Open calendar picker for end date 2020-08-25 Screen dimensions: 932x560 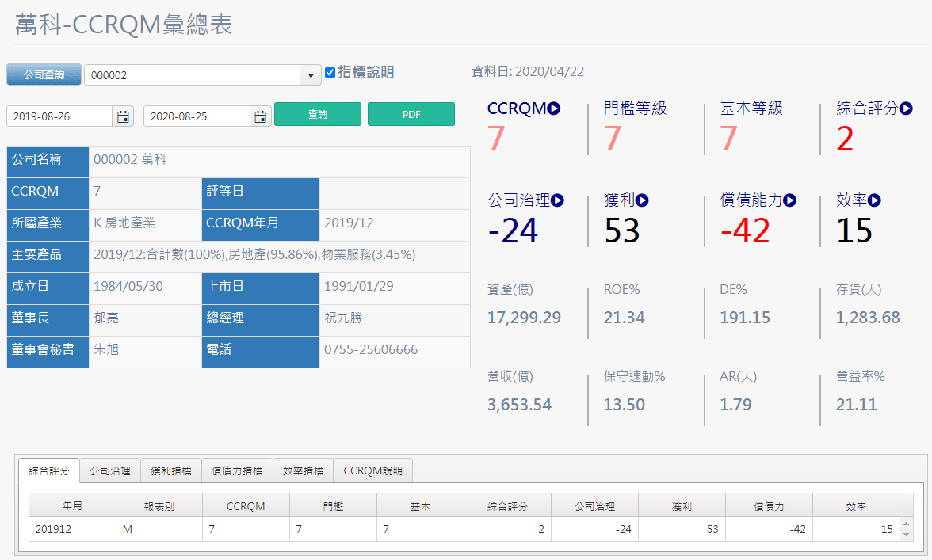coord(260,116)
